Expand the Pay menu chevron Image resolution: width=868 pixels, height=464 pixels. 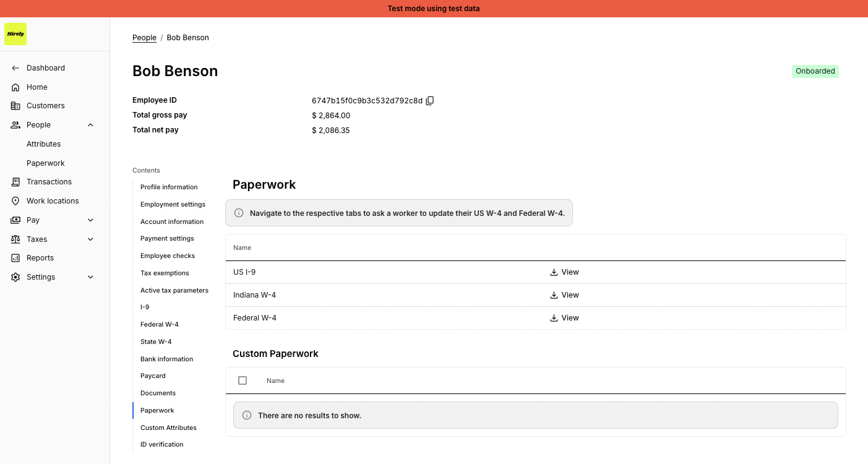tap(90, 220)
